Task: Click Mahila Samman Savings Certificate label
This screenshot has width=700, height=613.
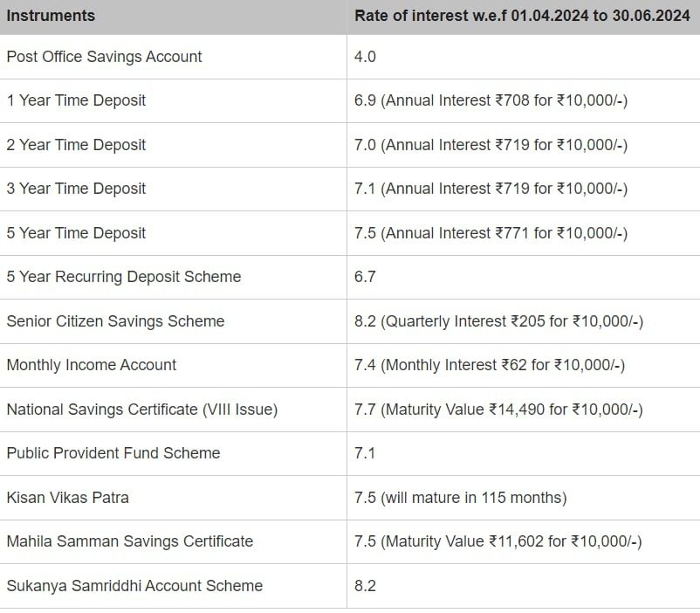Action: click(129, 541)
